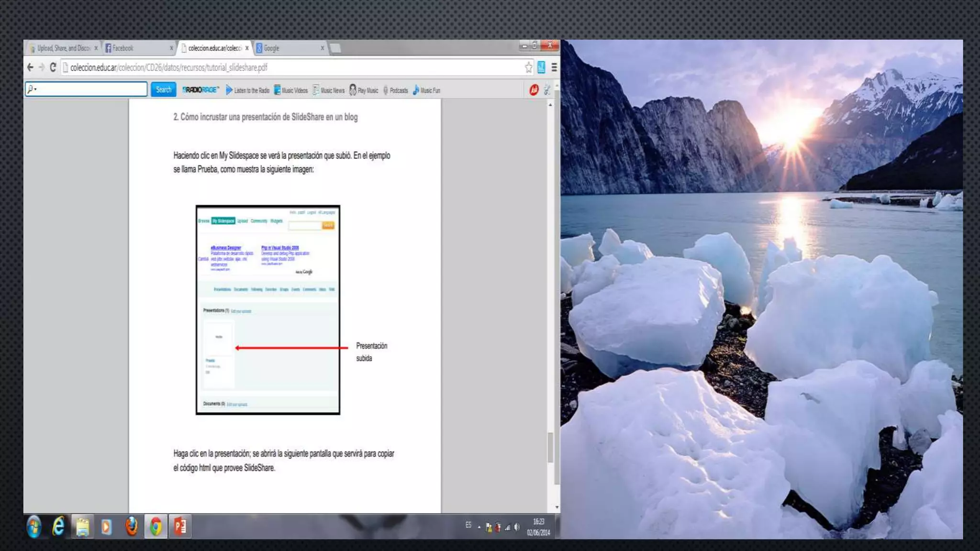
Task: Click the address bar URL
Action: click(168, 67)
